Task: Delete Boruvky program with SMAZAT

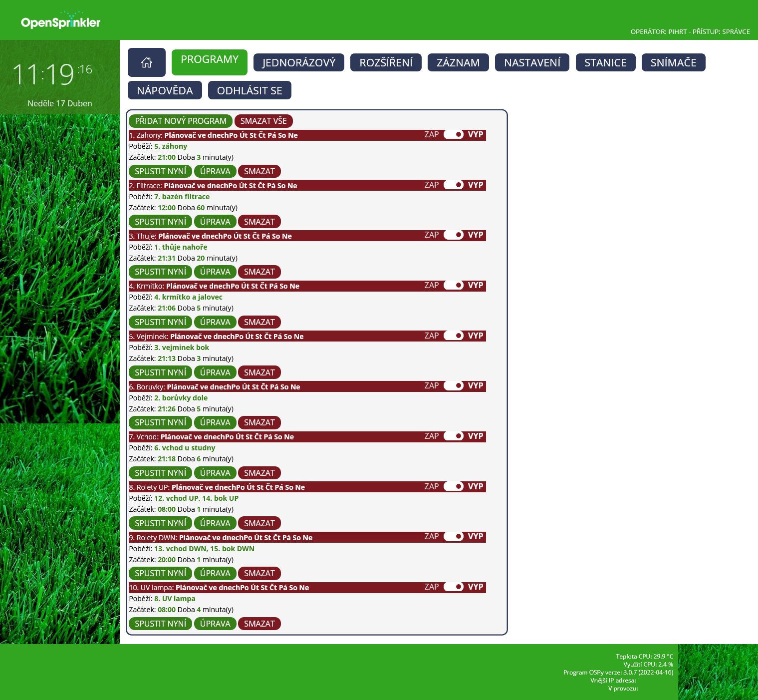Action: 259,422
